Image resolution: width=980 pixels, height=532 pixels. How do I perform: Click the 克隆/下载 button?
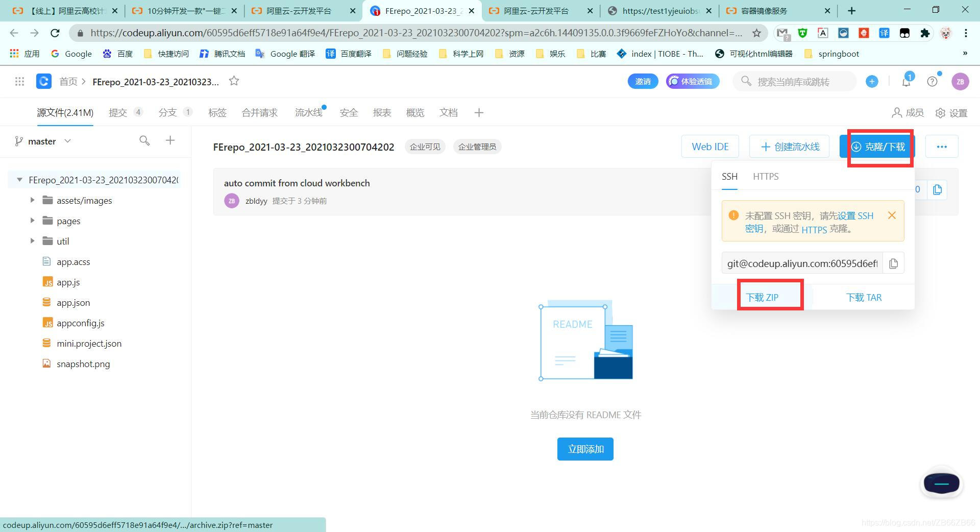tap(877, 147)
